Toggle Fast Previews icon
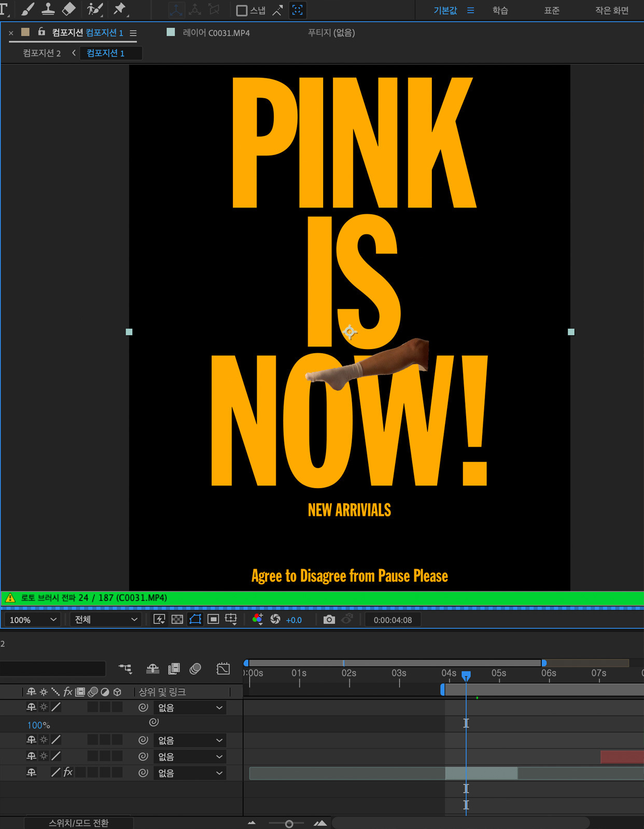The width and height of the screenshot is (644, 829). click(x=159, y=619)
